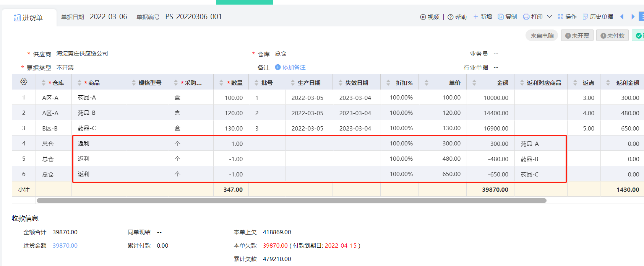Viewport: 644px width, 266px height.
Task: Copy the document using 复制
Action: 507,17
